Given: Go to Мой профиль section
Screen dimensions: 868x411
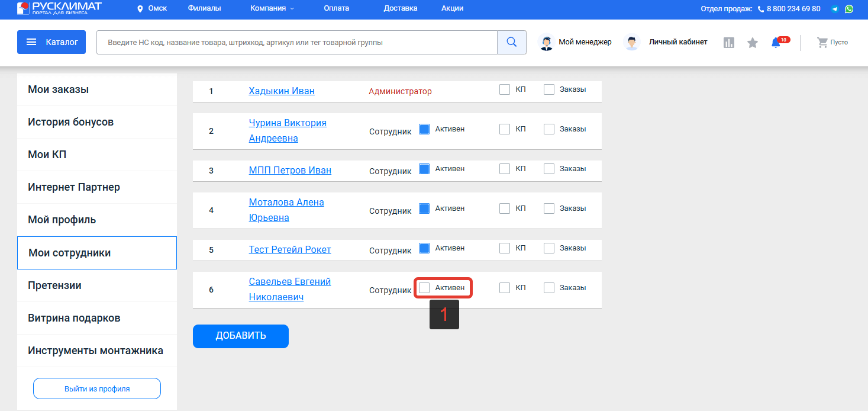Looking at the screenshot, I should click(x=97, y=220).
